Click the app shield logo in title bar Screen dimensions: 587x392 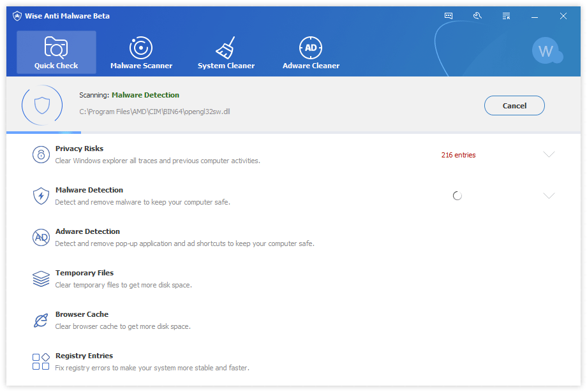tap(17, 16)
